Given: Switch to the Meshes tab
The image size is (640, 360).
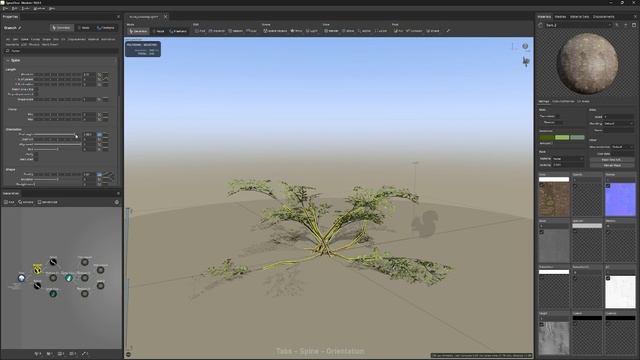Looking at the screenshot, I should click(x=560, y=17).
